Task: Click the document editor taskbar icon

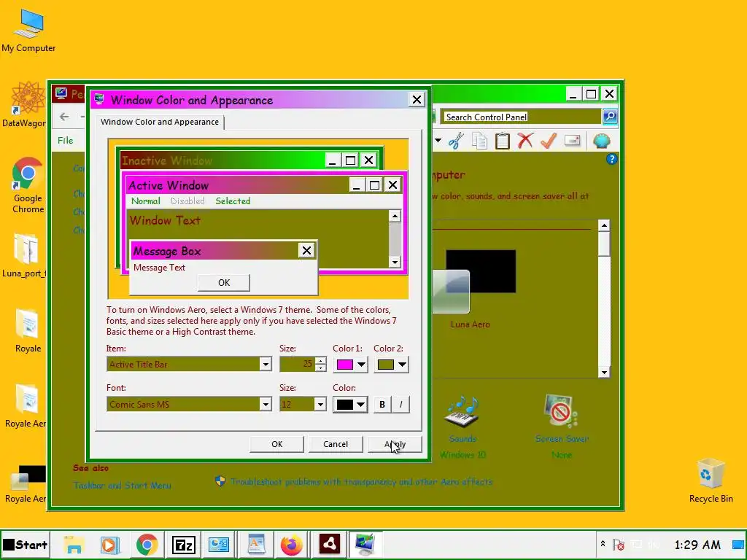Action: coord(256,544)
